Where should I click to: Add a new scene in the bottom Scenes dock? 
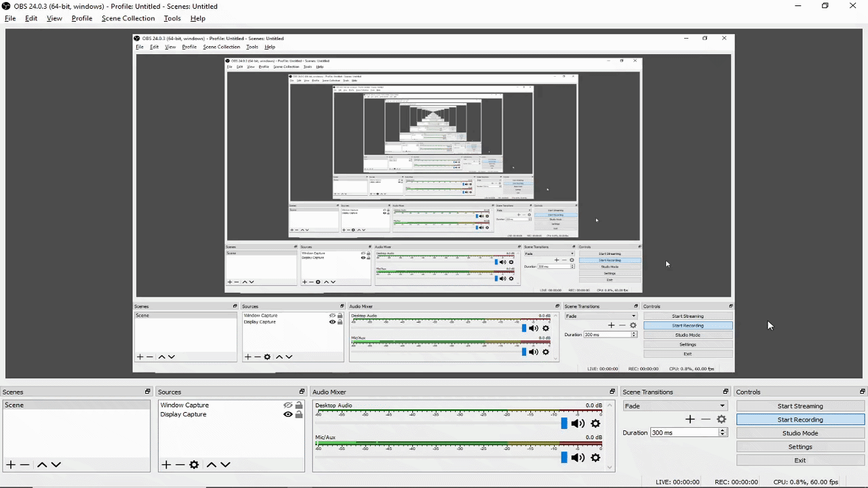(10, 464)
